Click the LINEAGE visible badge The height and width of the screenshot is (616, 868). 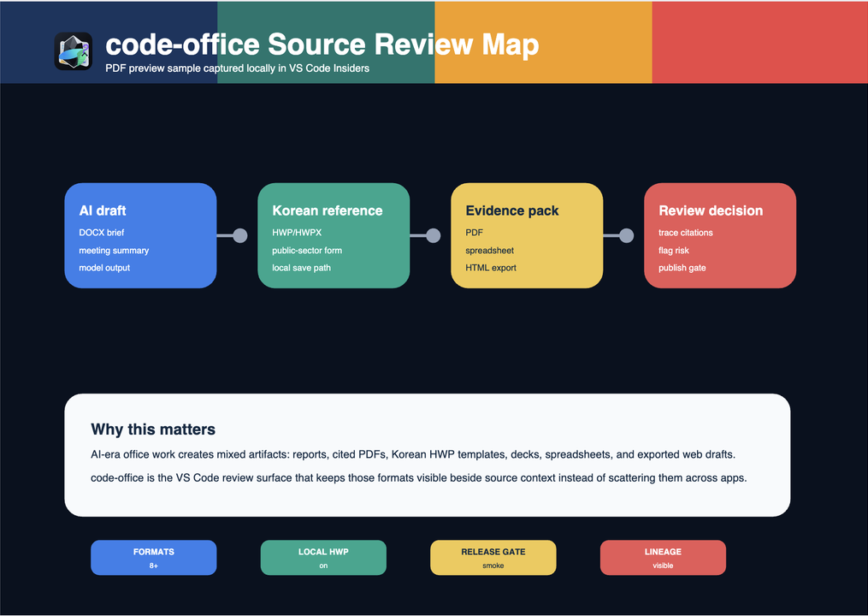click(663, 558)
